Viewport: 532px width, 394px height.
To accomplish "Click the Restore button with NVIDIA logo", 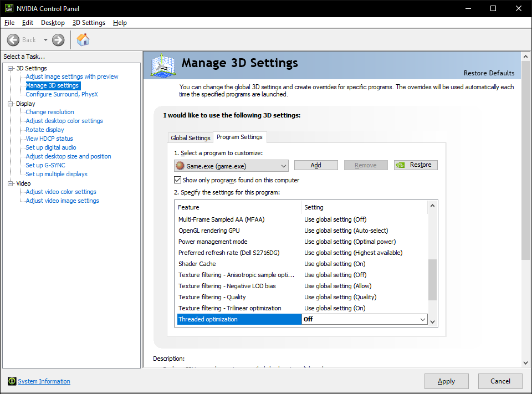I will (x=416, y=165).
